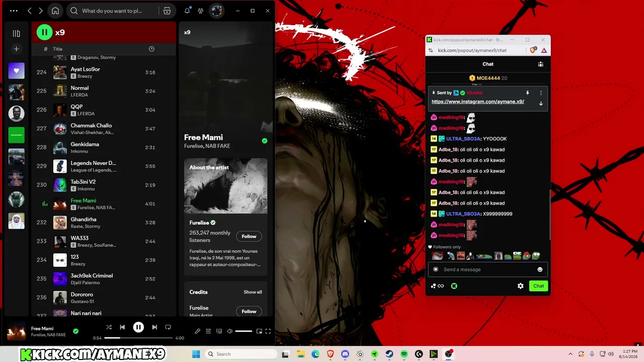
Task: Go forward in Spotify navigation
Action: [x=41, y=11]
